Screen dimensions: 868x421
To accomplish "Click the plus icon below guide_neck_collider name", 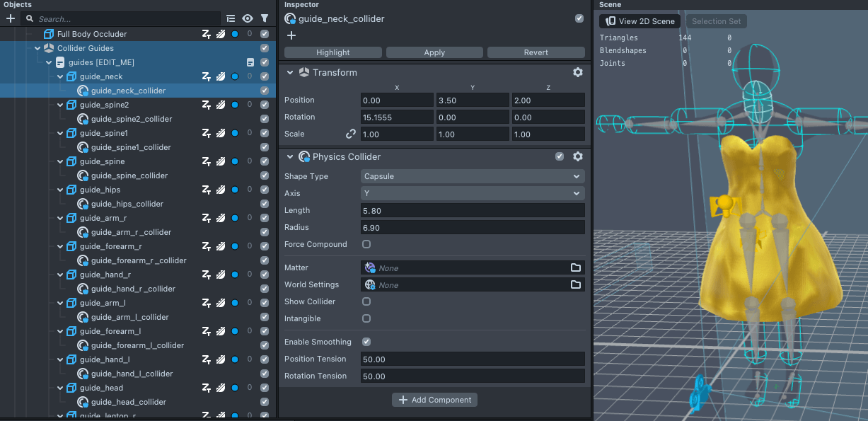I will click(x=291, y=35).
